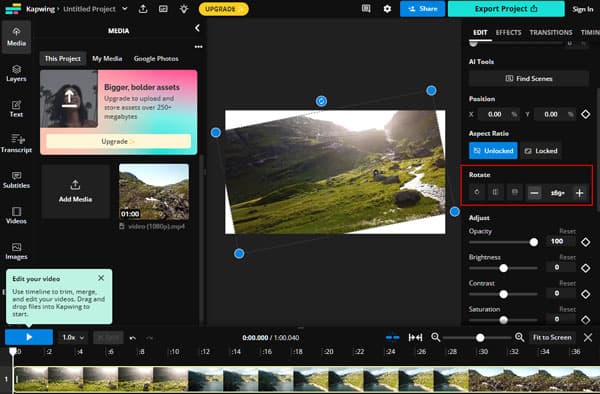Click the Share button

(422, 8)
